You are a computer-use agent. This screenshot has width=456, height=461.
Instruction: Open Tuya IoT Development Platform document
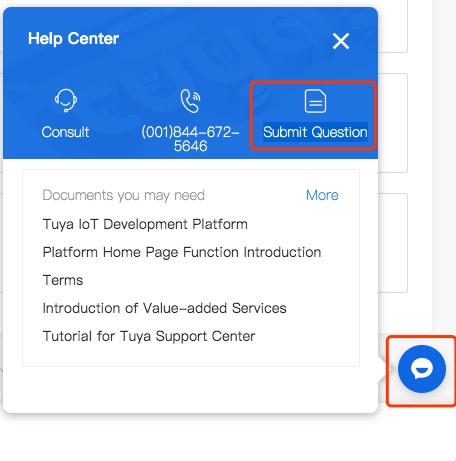click(x=145, y=224)
